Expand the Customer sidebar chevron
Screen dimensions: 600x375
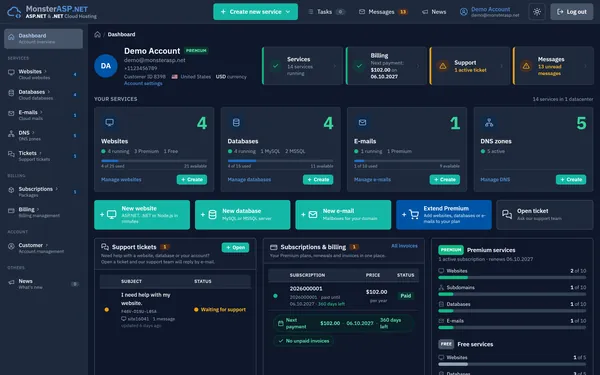(47, 245)
